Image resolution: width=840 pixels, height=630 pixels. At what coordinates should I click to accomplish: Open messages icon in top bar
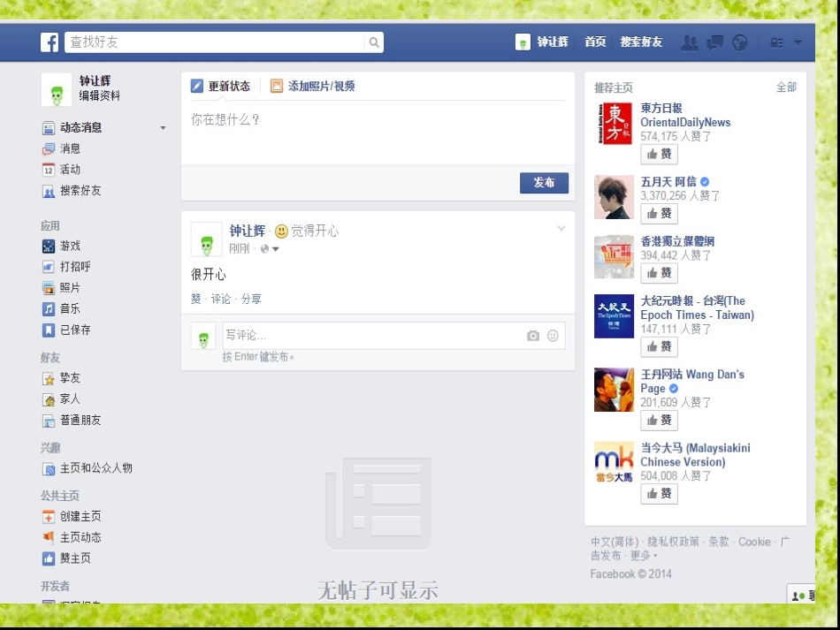click(714, 42)
